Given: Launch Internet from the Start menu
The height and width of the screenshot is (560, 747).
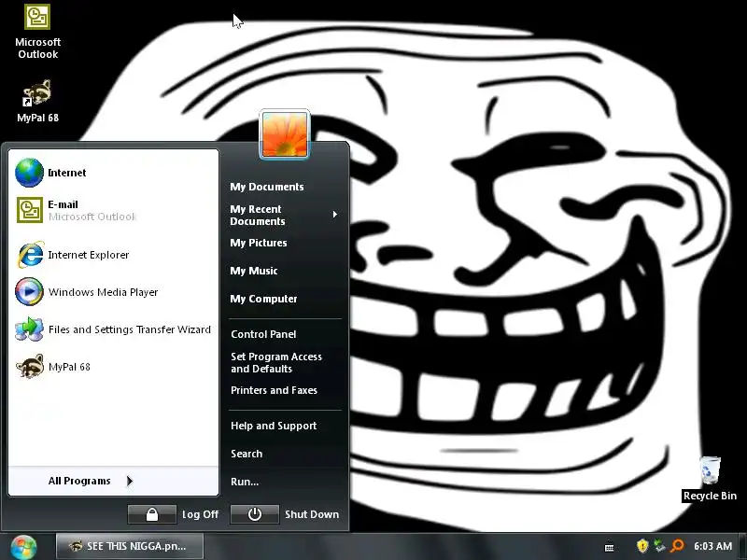Looking at the screenshot, I should point(113,173).
